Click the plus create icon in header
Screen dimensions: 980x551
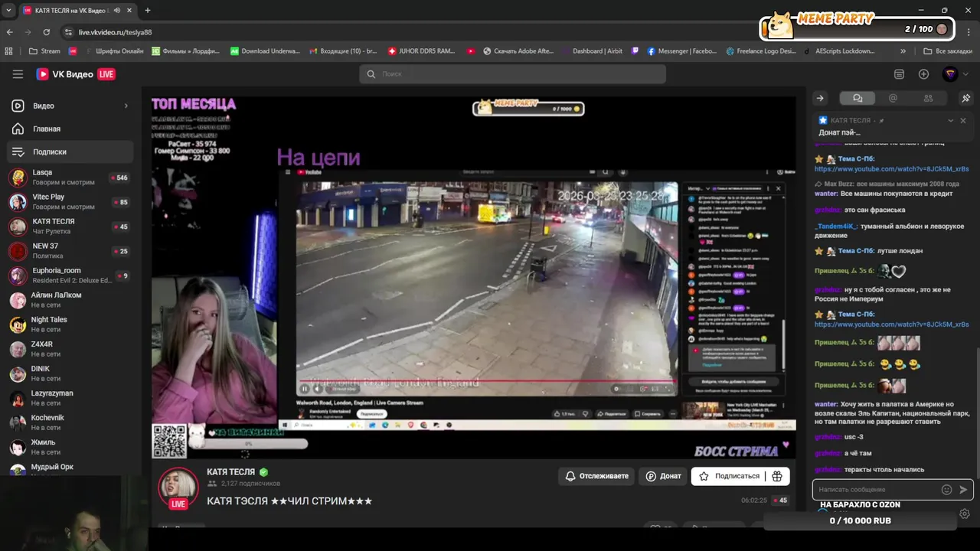pos(923,74)
